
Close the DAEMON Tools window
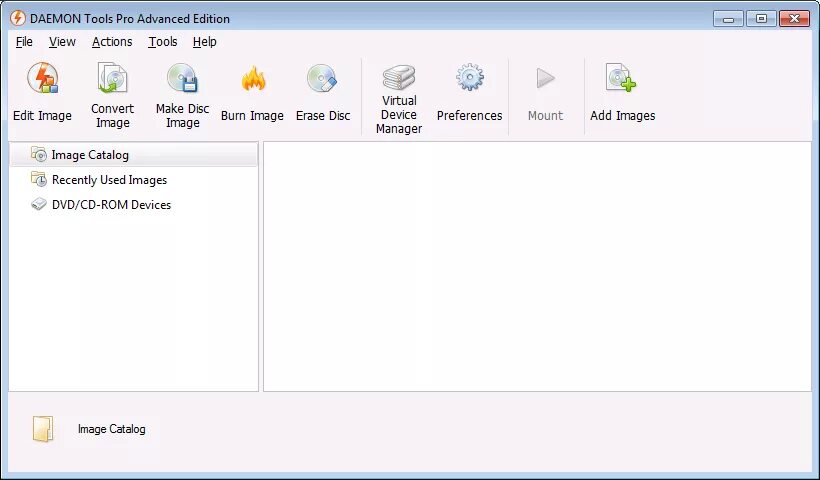(794, 19)
